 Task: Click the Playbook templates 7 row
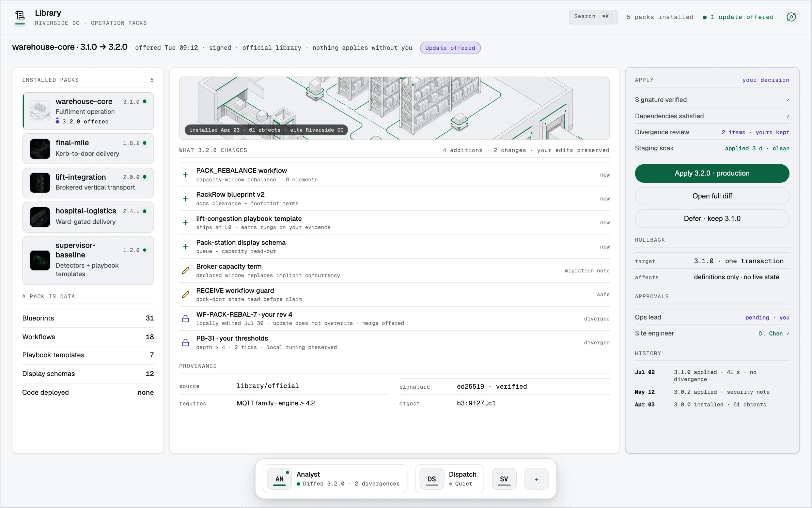(88, 355)
